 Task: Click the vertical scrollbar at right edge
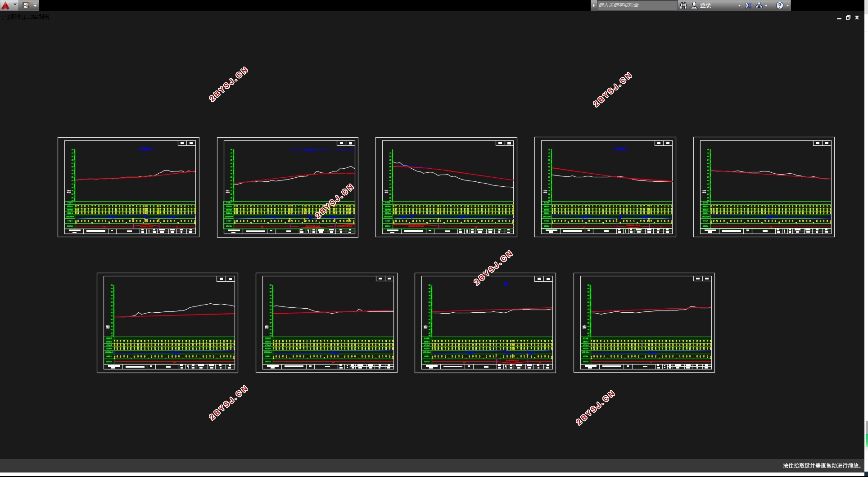click(x=866, y=434)
